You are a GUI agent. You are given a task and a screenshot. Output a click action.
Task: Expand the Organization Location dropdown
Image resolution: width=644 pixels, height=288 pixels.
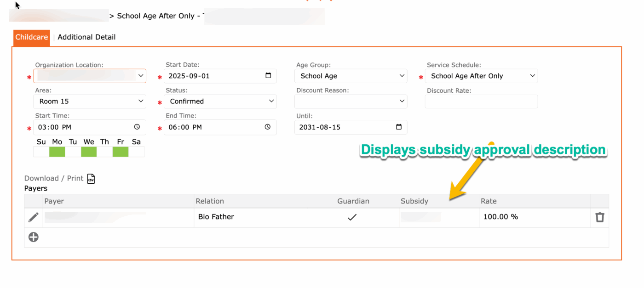pos(90,76)
